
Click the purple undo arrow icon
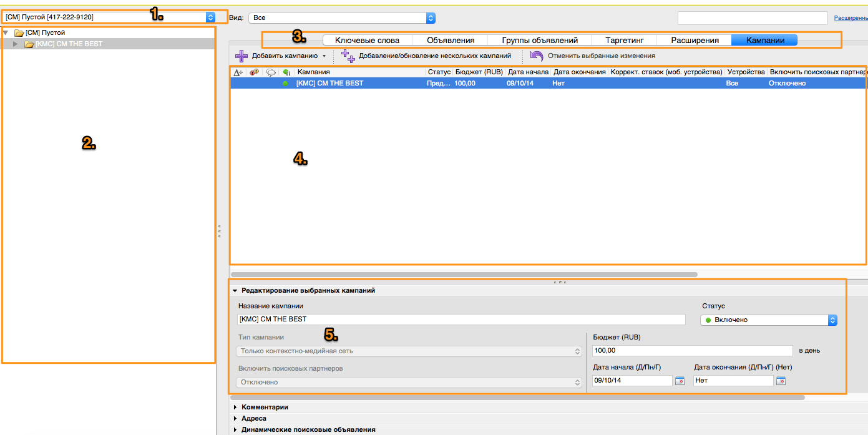537,56
